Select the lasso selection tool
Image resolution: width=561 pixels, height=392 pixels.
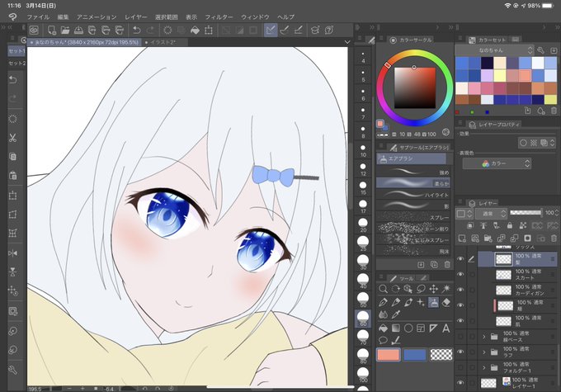[x=421, y=289]
